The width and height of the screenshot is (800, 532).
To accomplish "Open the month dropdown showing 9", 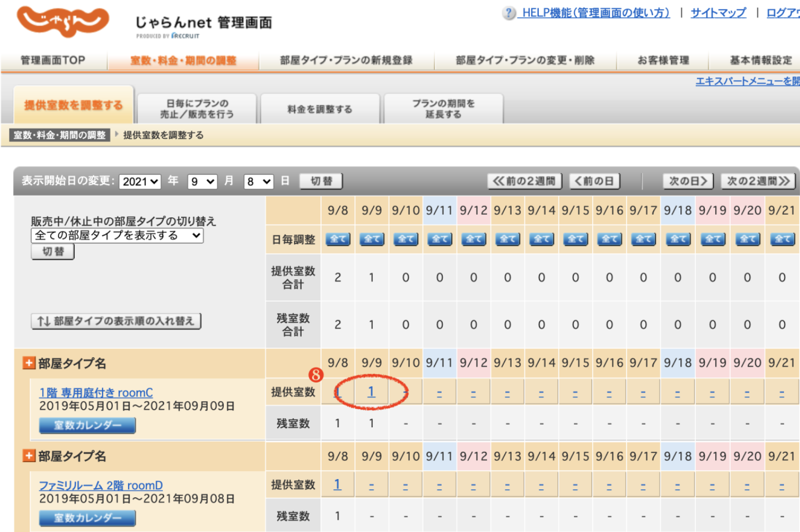I will click(x=202, y=182).
